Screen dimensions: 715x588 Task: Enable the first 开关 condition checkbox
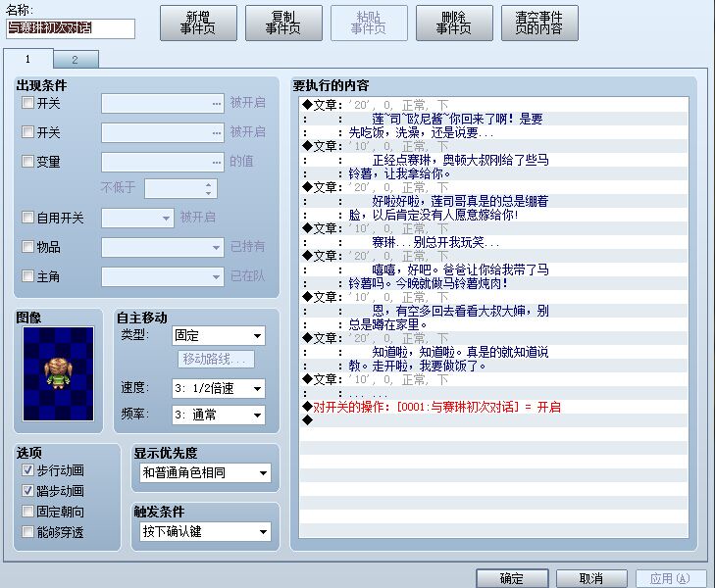tap(27, 103)
